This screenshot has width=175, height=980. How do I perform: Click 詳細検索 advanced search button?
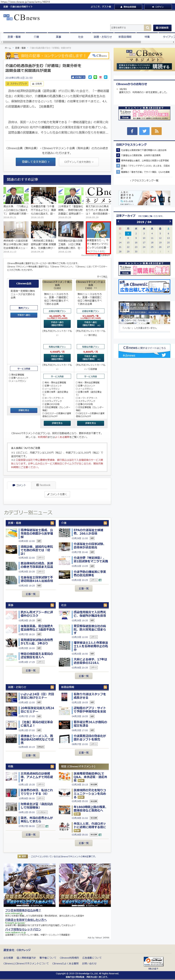pyautogui.click(x=162, y=28)
